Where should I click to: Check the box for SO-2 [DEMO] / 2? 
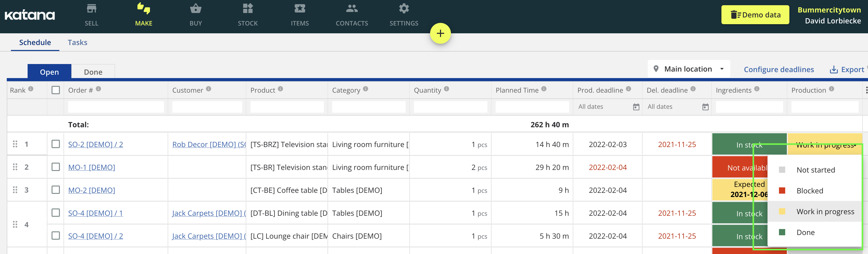click(56, 144)
